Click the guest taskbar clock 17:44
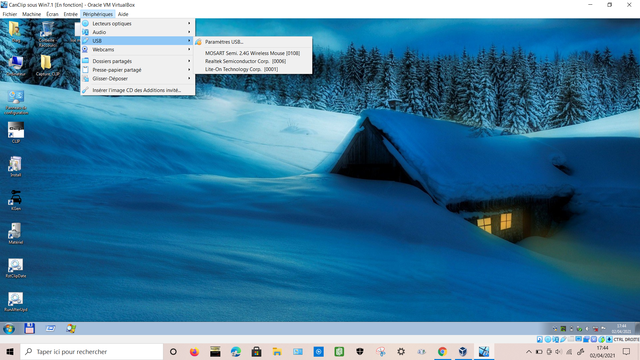This screenshot has height=360, width=640. [622, 329]
